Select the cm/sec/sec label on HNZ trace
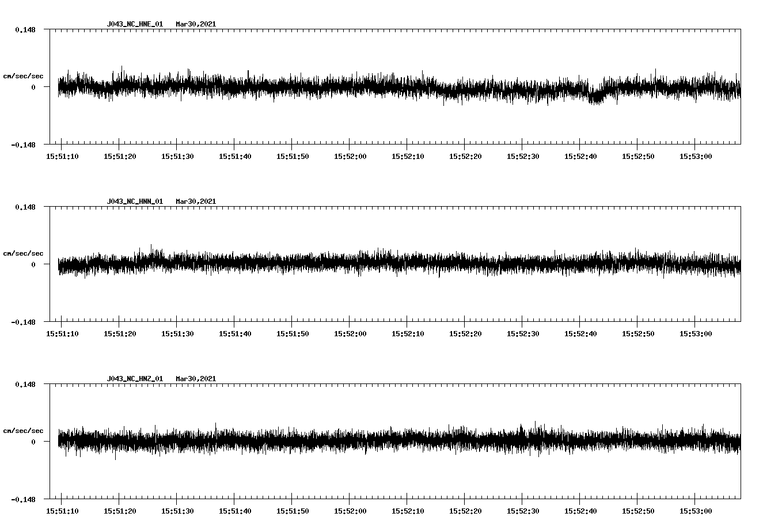This screenshot has height=532, width=782. click(x=24, y=430)
